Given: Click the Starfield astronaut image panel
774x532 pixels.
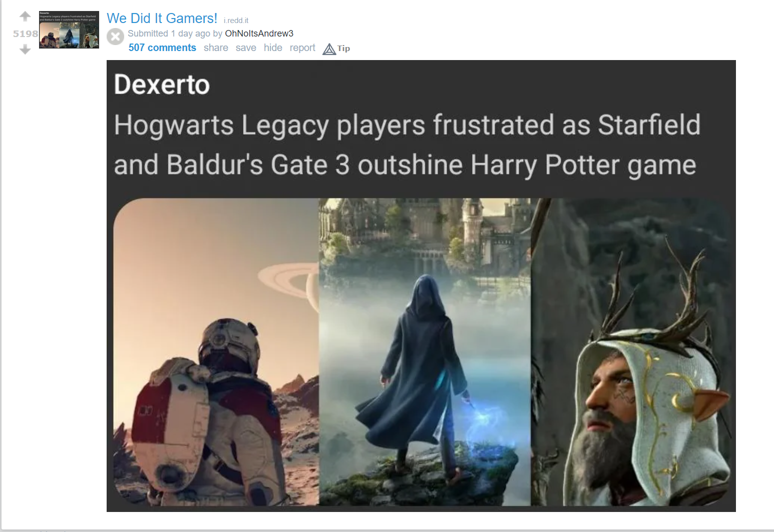Looking at the screenshot, I should click(216, 352).
